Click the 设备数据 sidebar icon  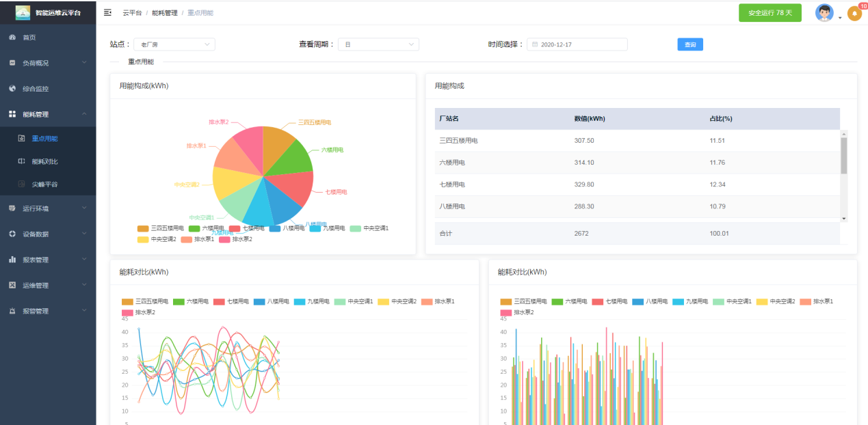point(12,234)
